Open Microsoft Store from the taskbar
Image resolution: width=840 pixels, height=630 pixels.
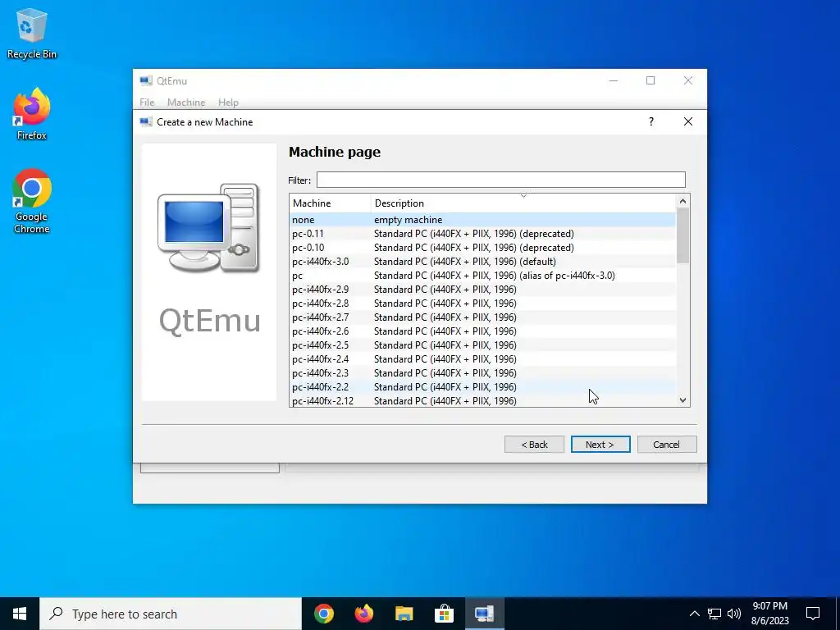[x=444, y=614]
